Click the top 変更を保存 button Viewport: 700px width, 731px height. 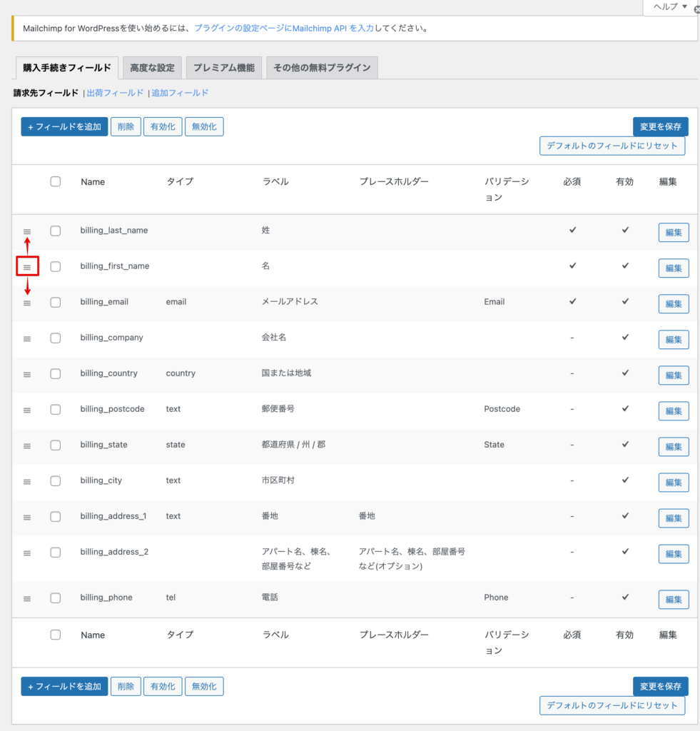[660, 127]
